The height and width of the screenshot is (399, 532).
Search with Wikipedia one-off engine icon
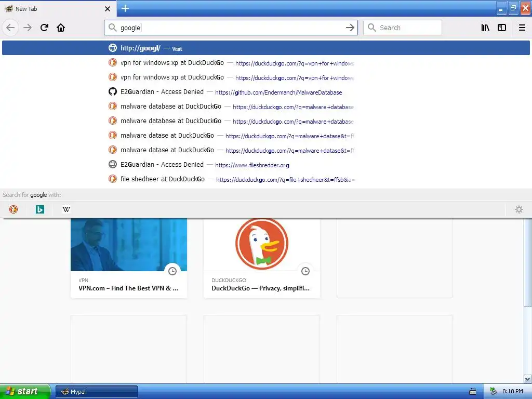pos(66,209)
